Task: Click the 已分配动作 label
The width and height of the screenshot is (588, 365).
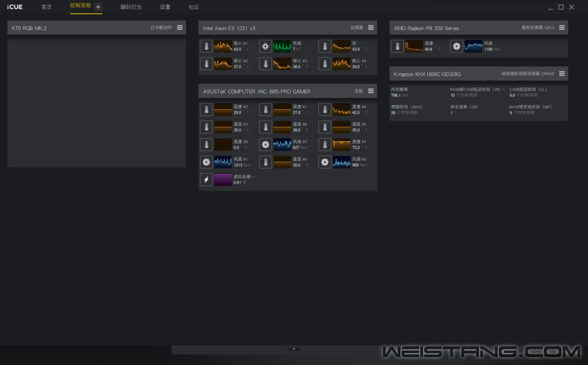Action: [161, 28]
